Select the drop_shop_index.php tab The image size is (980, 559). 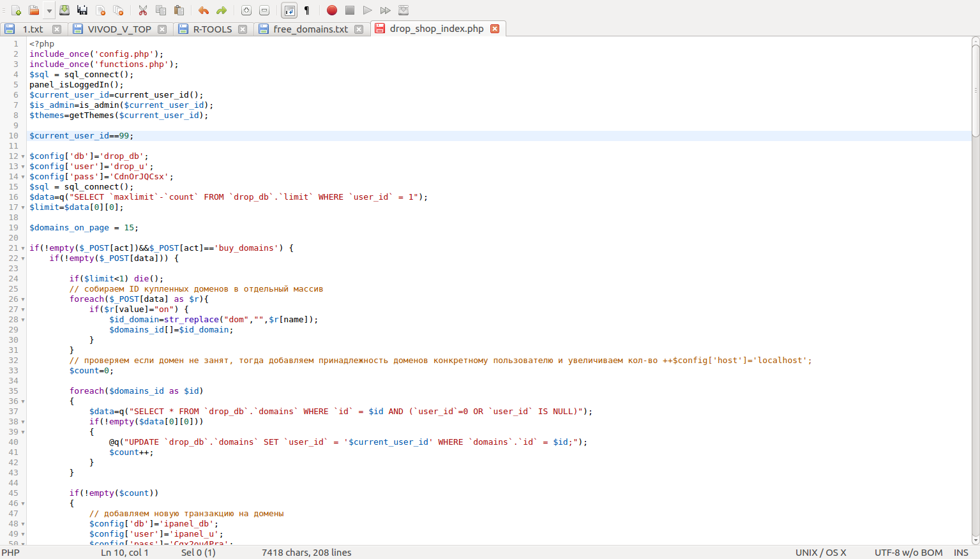[437, 29]
